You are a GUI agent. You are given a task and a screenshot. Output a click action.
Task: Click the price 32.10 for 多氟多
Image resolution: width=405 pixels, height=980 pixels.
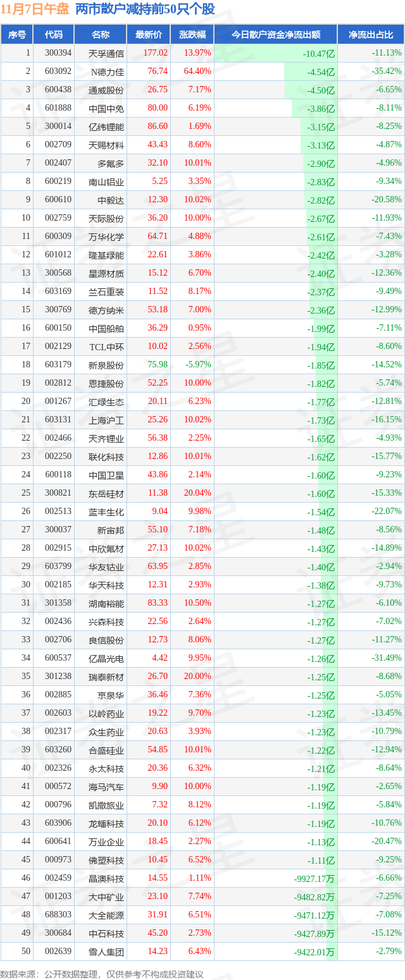(158, 163)
